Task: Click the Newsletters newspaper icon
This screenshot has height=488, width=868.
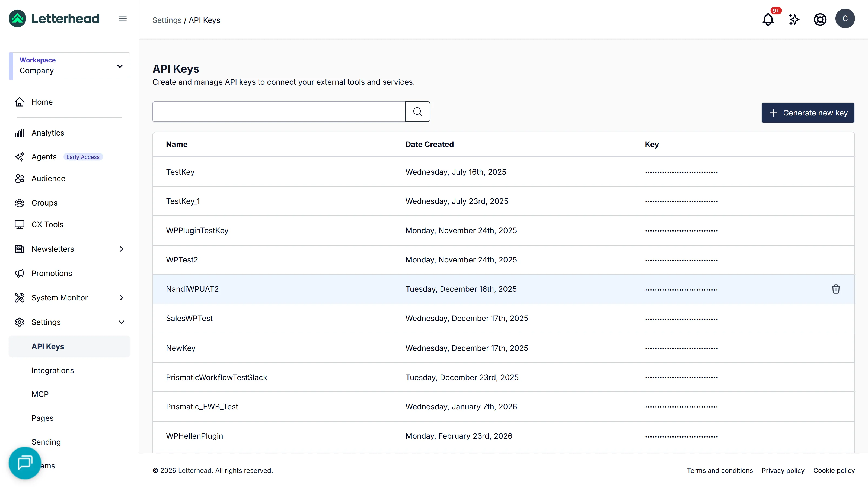Action: coord(20,249)
